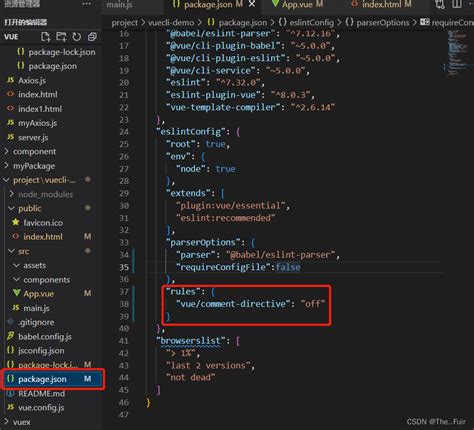Click package.json in the breadcrumb
This screenshot has height=430, width=474.
click(x=243, y=23)
